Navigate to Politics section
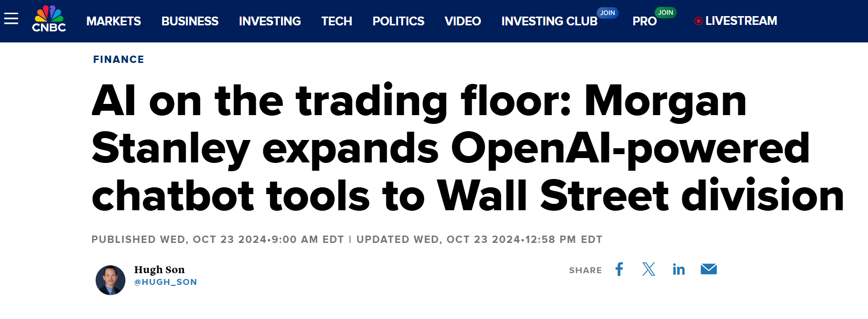The width and height of the screenshot is (868, 319). (x=398, y=21)
